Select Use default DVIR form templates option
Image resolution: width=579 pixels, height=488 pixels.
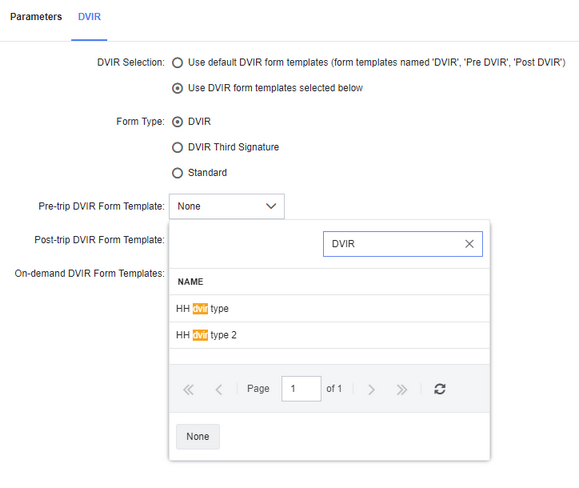click(177, 63)
